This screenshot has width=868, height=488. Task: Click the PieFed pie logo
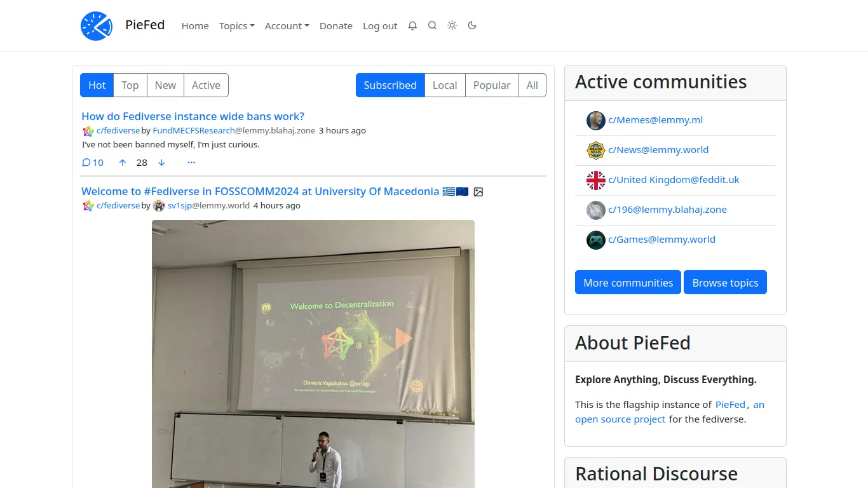(96, 25)
